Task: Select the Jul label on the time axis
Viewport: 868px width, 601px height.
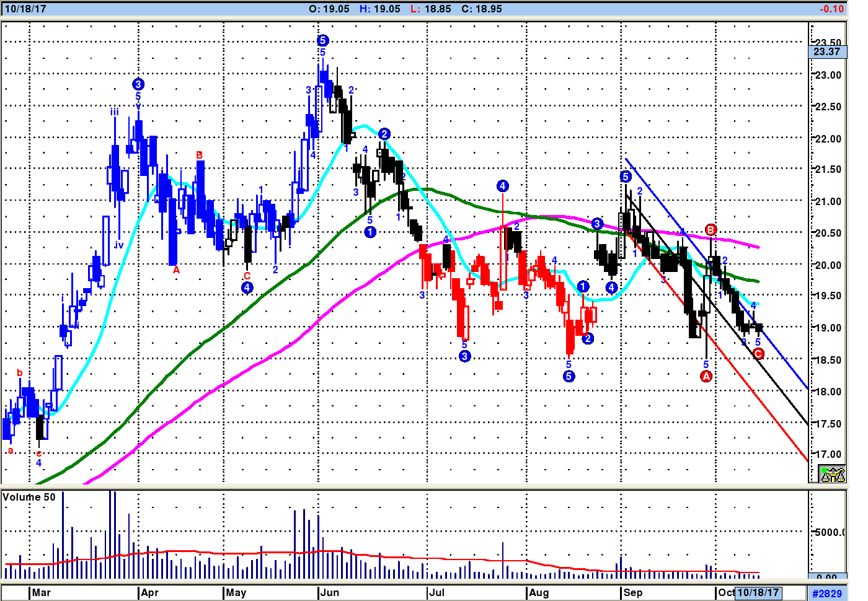Action: [437, 592]
